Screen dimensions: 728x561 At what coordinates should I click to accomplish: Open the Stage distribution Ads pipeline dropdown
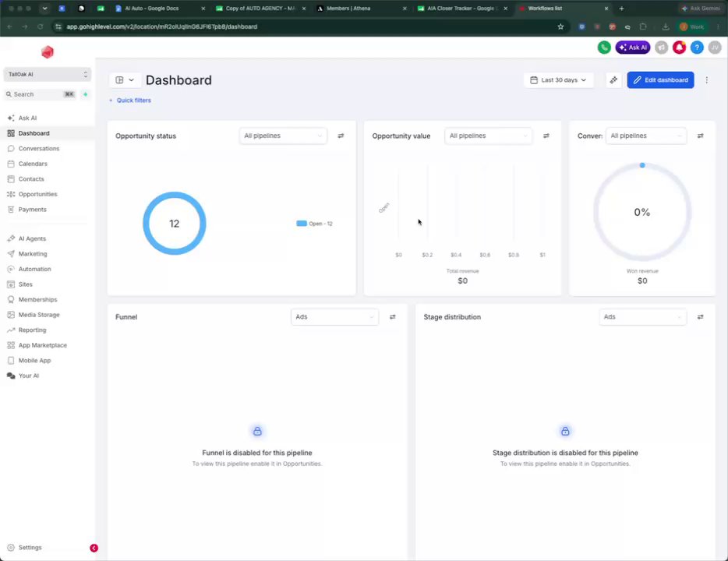click(x=642, y=317)
